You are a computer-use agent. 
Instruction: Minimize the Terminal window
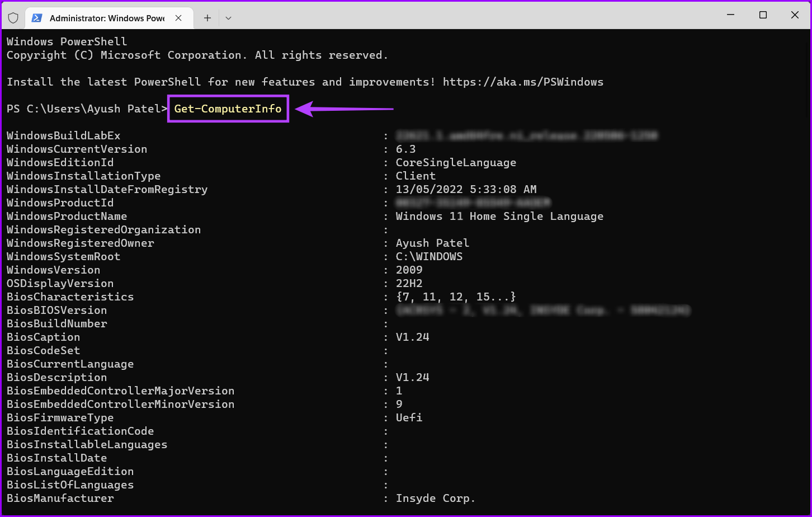click(x=731, y=15)
